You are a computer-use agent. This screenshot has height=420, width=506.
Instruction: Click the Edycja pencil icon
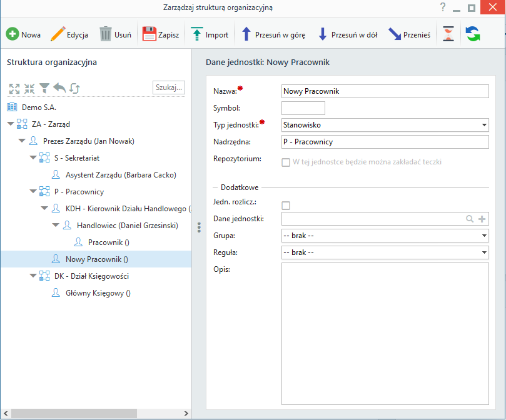pos(58,34)
